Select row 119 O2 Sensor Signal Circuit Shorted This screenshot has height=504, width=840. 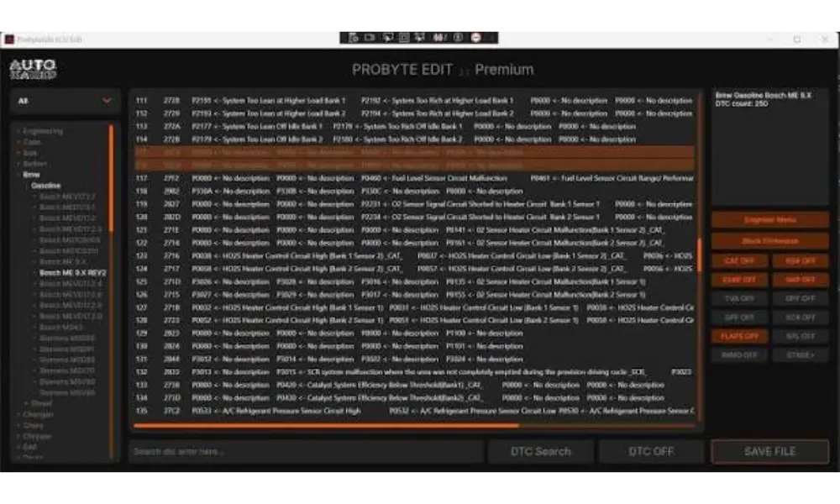(x=414, y=204)
